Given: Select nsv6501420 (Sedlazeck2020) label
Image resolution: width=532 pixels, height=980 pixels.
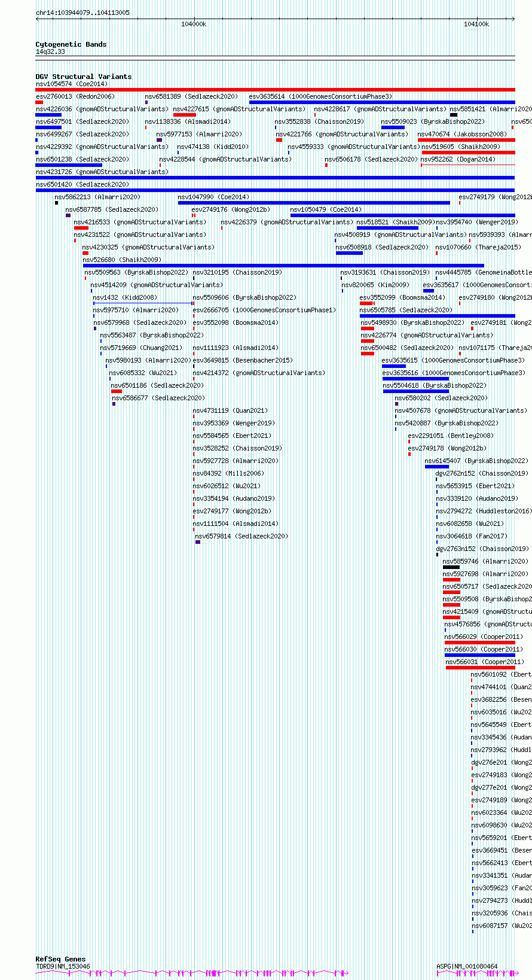Looking at the screenshot, I should point(82,184).
